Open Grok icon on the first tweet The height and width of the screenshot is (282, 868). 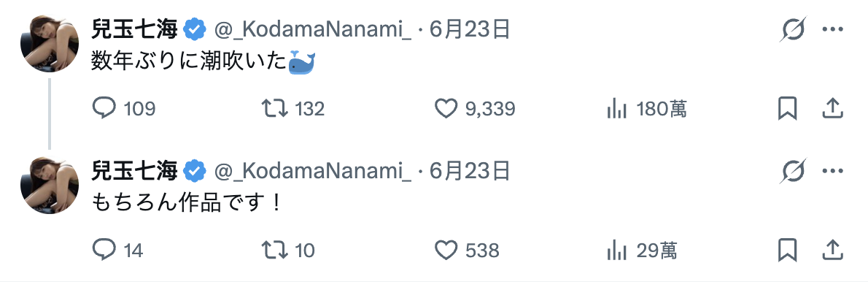coord(794,28)
